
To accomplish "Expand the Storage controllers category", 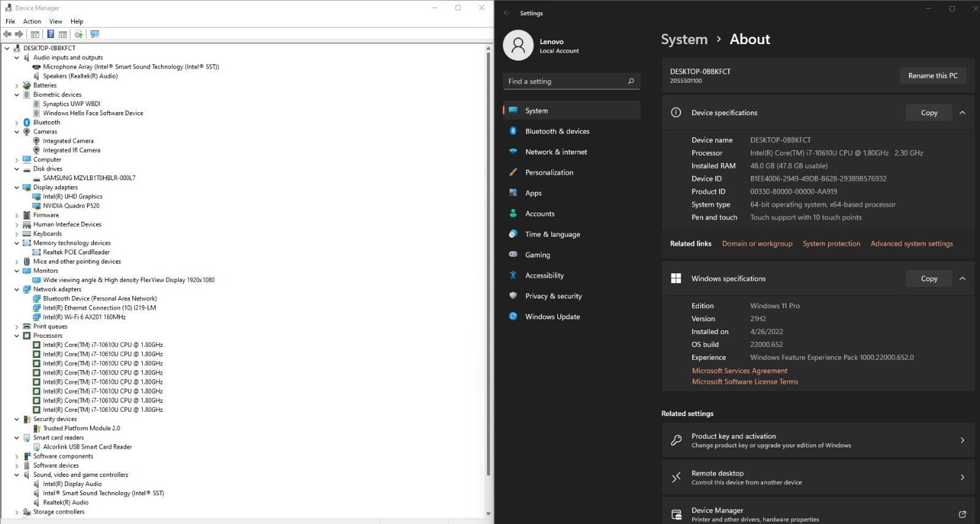I will click(17, 512).
